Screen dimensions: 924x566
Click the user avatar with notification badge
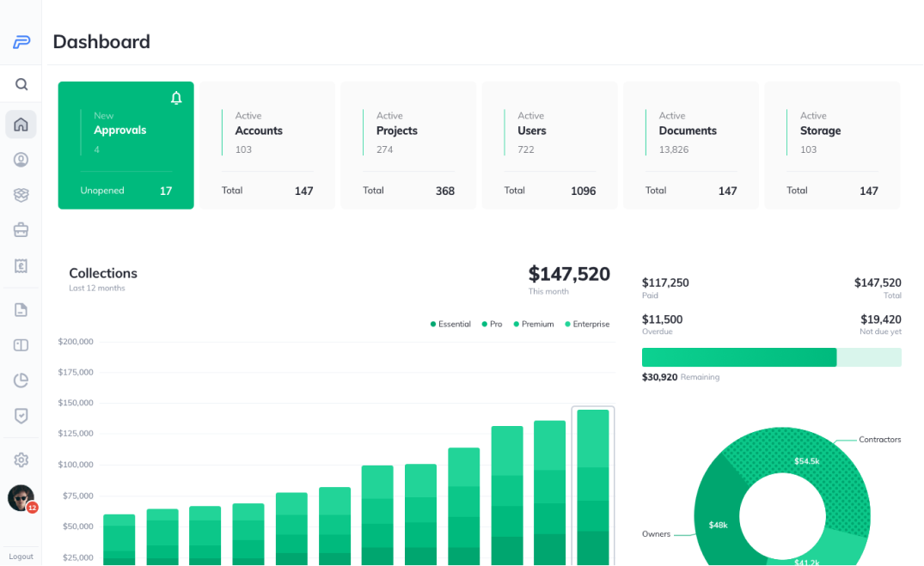point(21,497)
